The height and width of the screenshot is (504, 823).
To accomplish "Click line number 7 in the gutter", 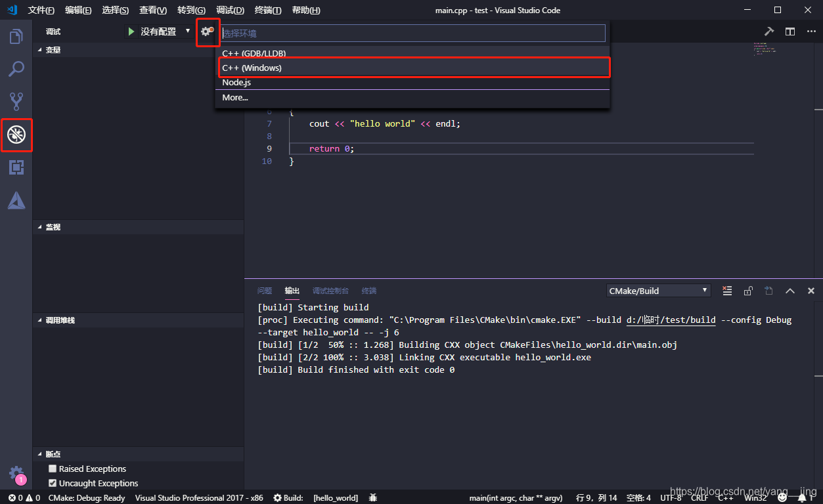I will pyautogui.click(x=269, y=123).
